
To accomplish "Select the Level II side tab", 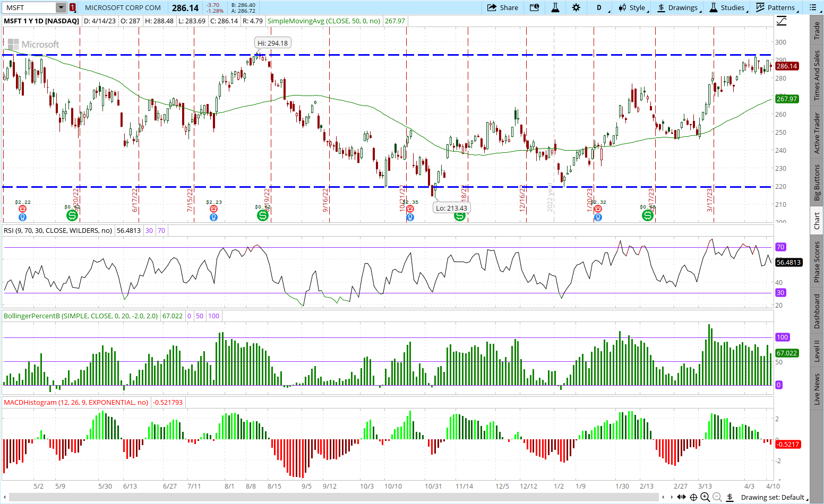I will click(817, 351).
